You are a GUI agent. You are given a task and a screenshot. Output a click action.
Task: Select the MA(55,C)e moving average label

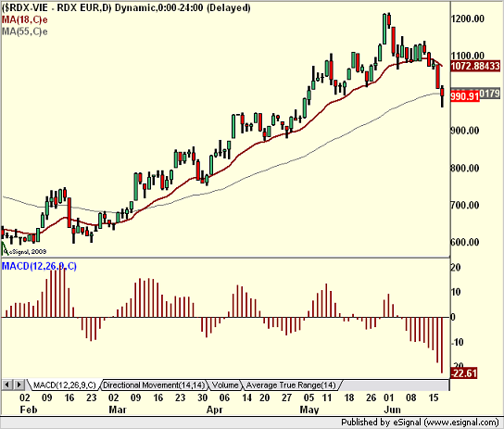point(25,32)
